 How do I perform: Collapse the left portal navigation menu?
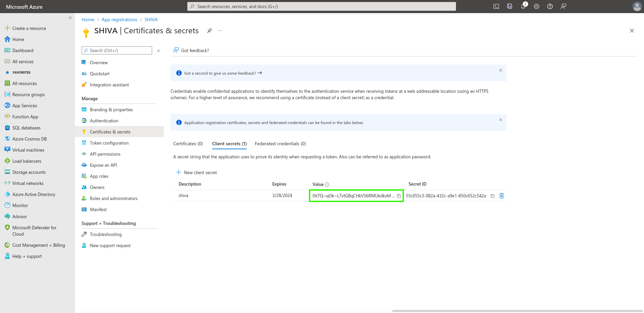tap(70, 18)
